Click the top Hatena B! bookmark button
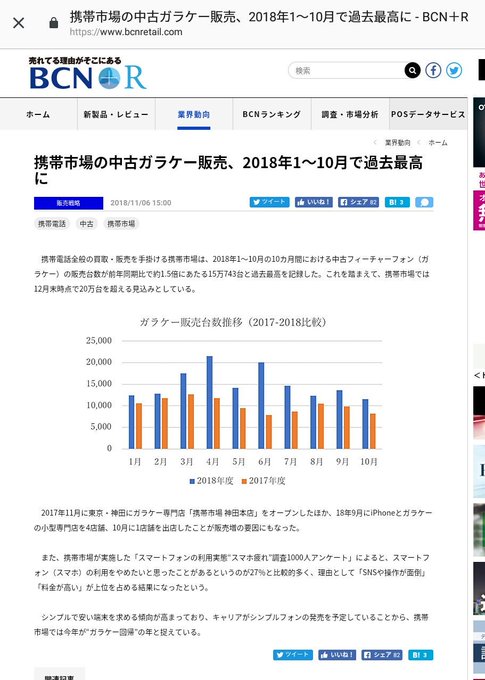 coord(397,202)
